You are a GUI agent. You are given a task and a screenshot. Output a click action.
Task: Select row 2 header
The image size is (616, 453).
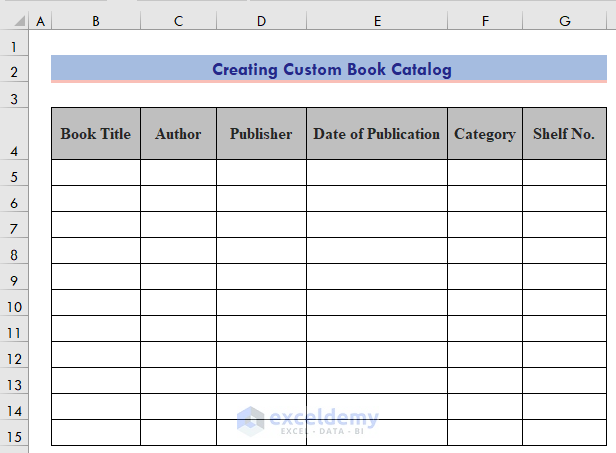[x=14, y=69]
